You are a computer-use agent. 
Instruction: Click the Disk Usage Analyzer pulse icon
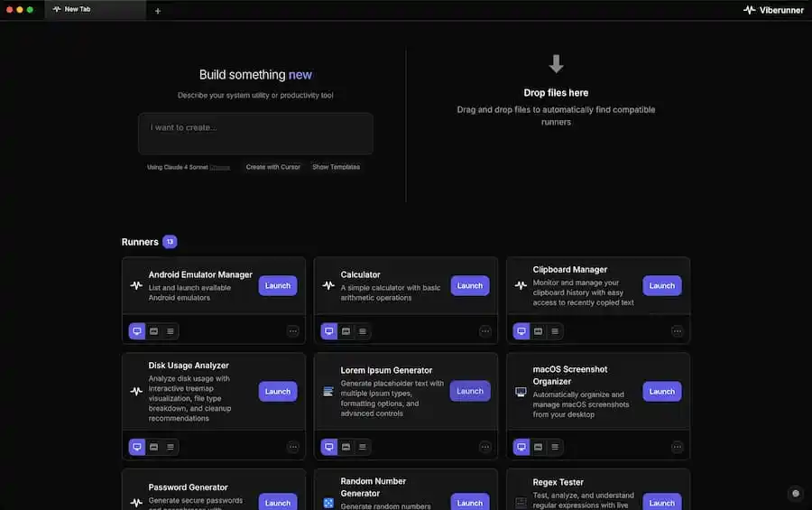136,392
